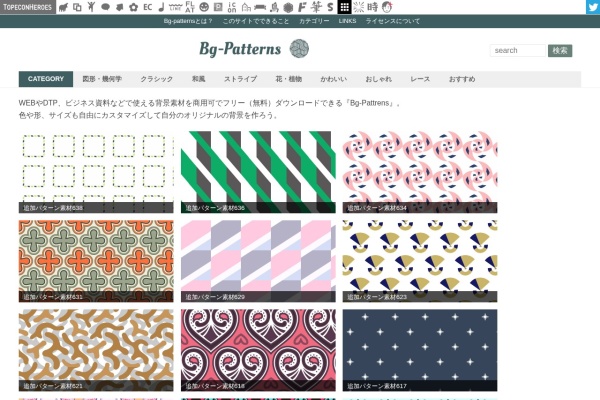Select the かわいい category
This screenshot has width=600, height=400.
333,79
